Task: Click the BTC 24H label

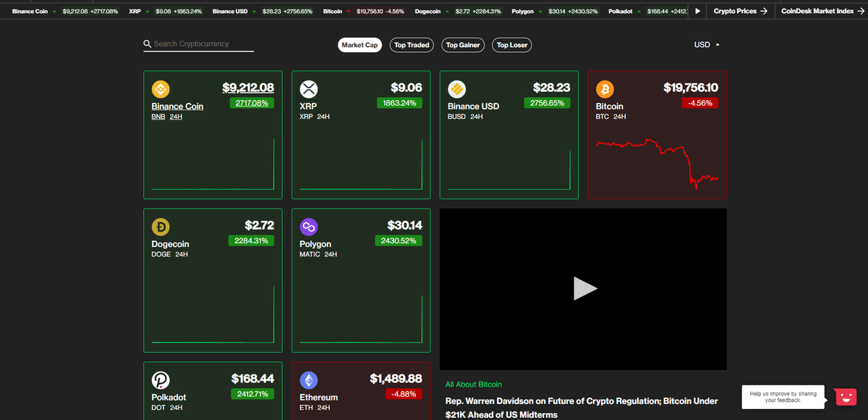Action: coord(610,117)
